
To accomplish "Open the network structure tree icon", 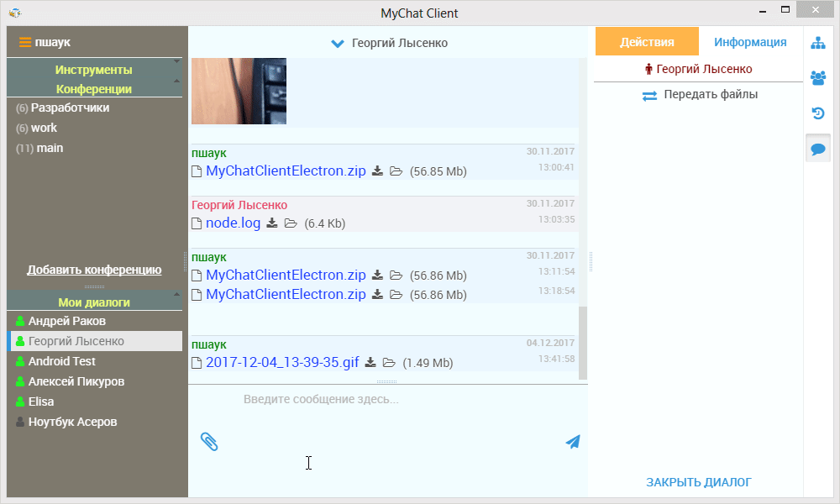I will pyautogui.click(x=817, y=44).
